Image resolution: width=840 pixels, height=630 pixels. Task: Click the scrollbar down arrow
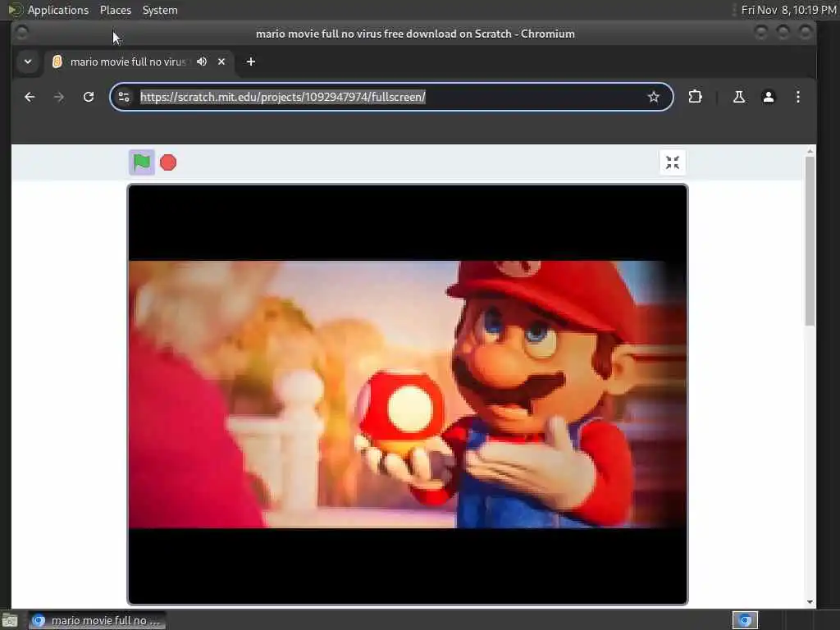point(810,601)
